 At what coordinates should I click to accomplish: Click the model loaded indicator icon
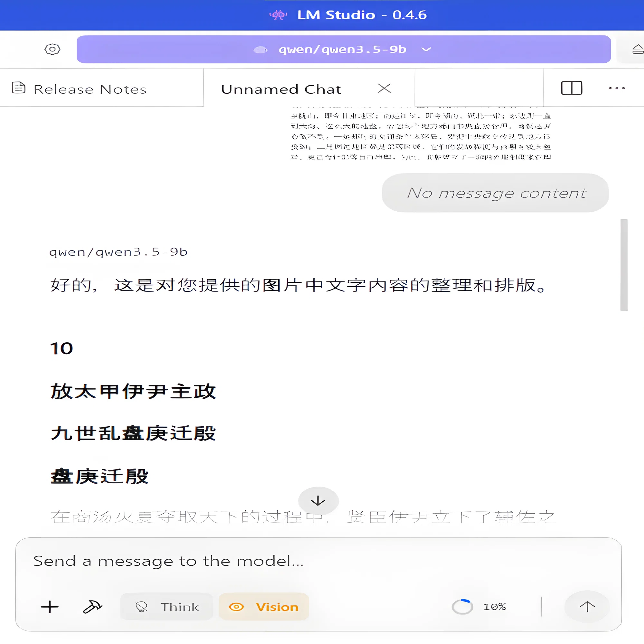[x=260, y=50]
